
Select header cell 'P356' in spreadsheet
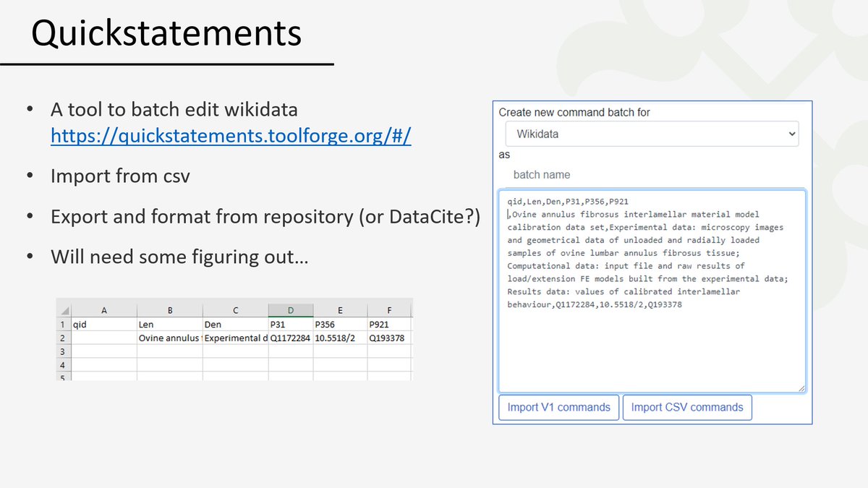(339, 325)
